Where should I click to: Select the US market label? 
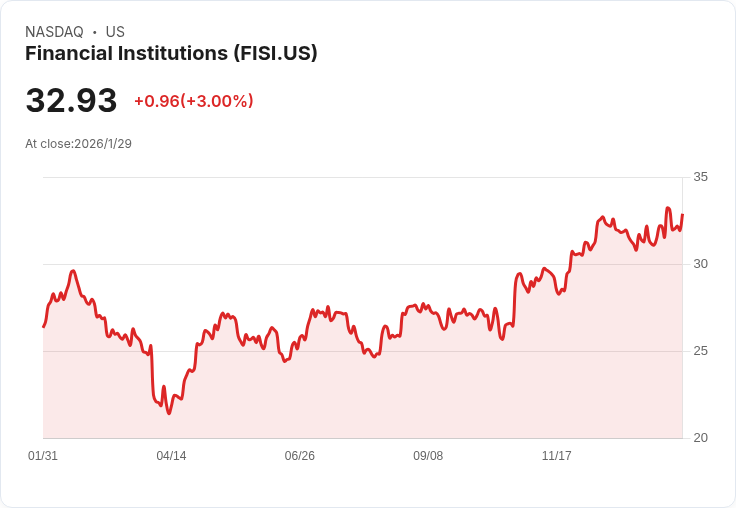point(115,32)
